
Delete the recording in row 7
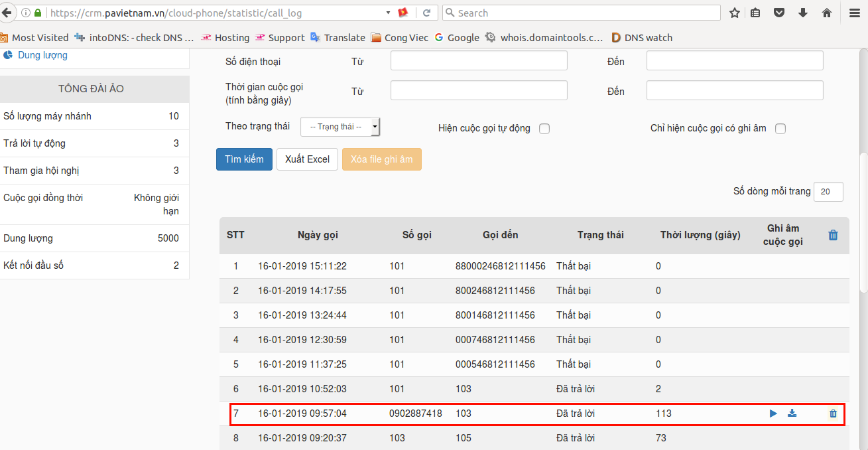834,413
